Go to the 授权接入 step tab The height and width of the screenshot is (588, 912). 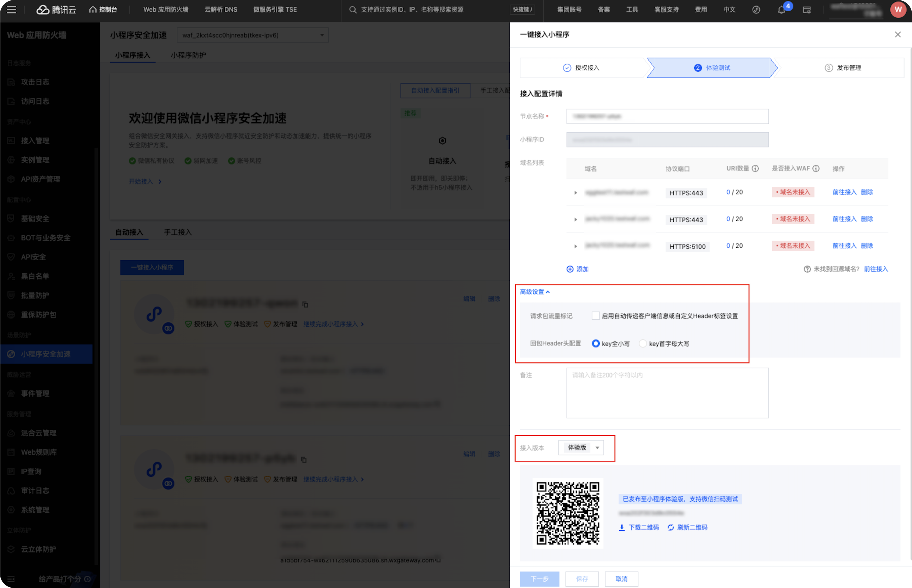(x=581, y=68)
